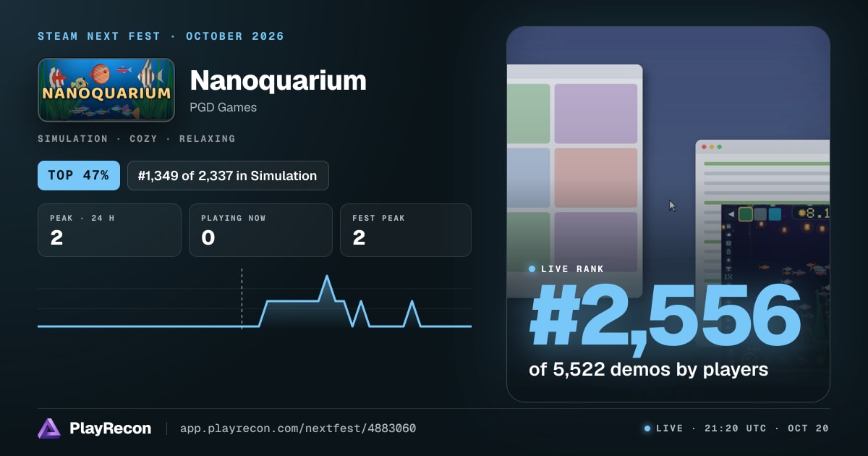Pick the gray swatch in the aquarium preview
The height and width of the screenshot is (456, 868).
pyautogui.click(x=760, y=214)
